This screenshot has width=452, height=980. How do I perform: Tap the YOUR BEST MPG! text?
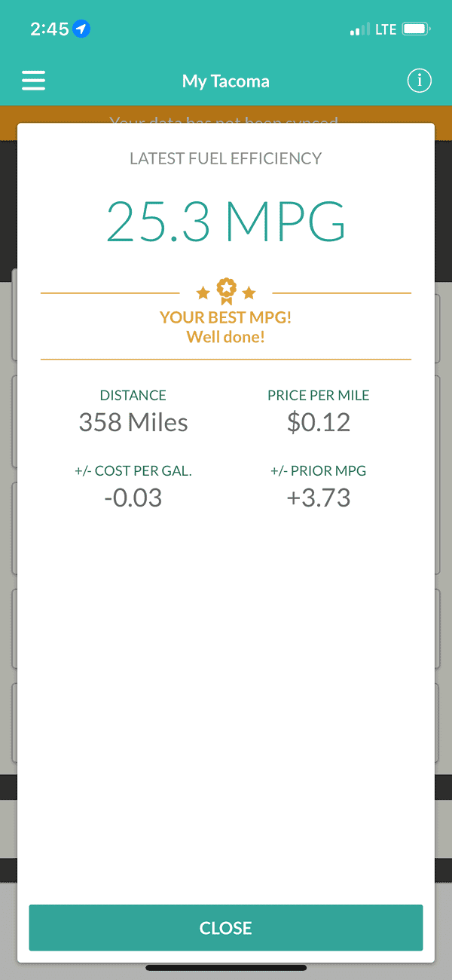click(x=226, y=317)
